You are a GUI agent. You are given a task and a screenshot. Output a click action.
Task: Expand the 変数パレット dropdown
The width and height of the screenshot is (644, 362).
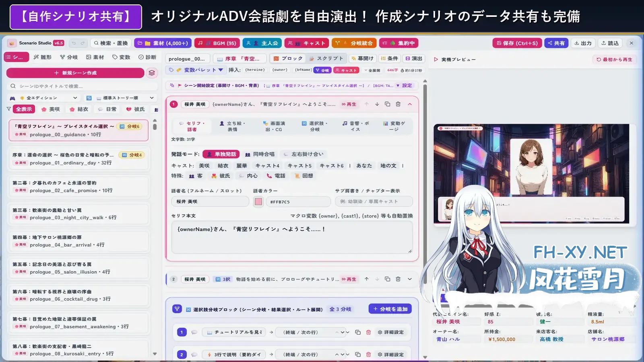196,70
